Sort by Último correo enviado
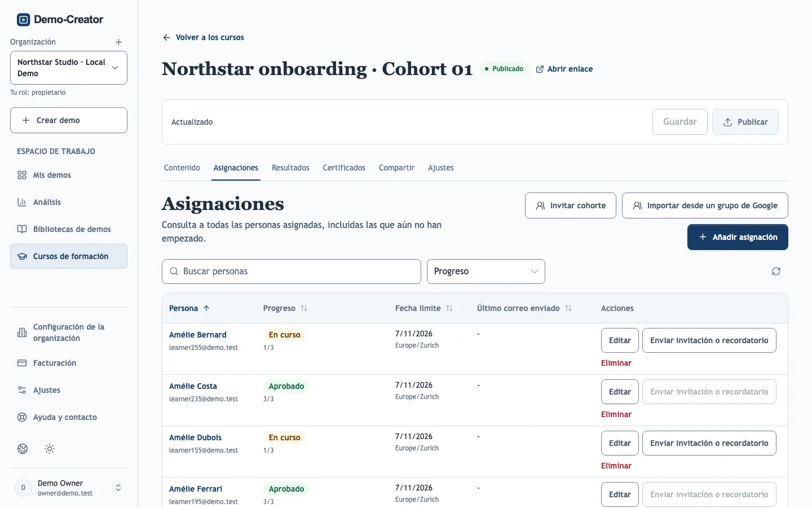This screenshot has height=508, width=812. pos(524,308)
